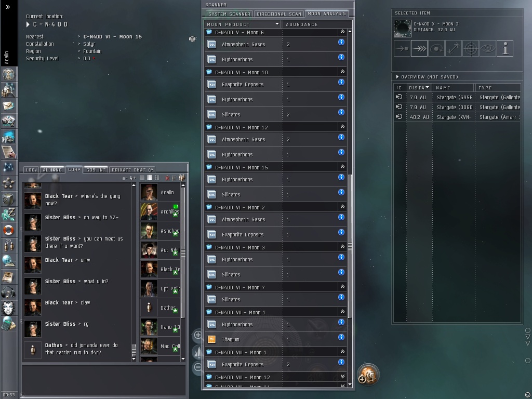Expand C-N4OD VIII - Moon 12 group
532x399 pixels.
coord(343,377)
